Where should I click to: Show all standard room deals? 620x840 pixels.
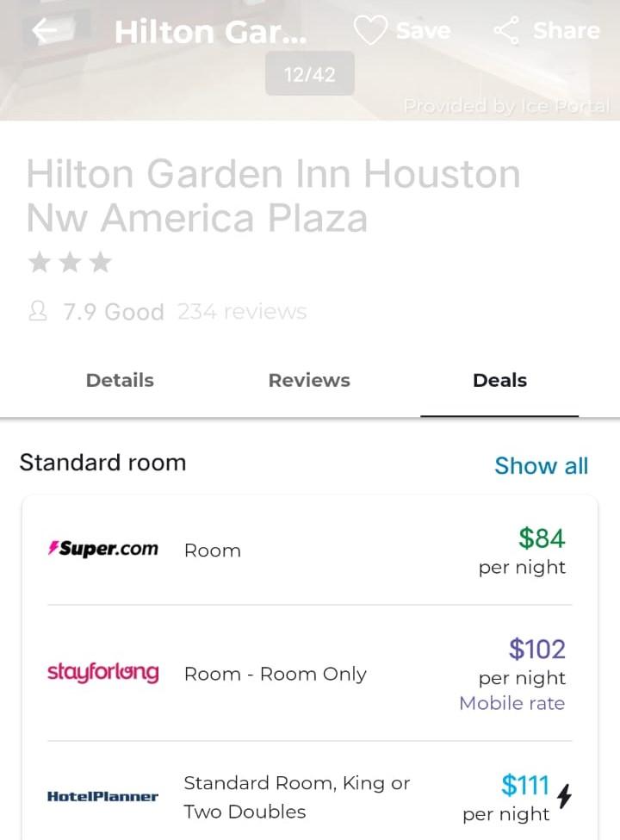[542, 465]
